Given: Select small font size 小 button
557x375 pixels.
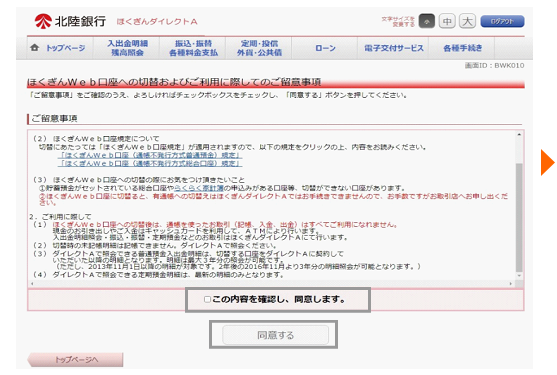Looking at the screenshot, I should point(427,21).
